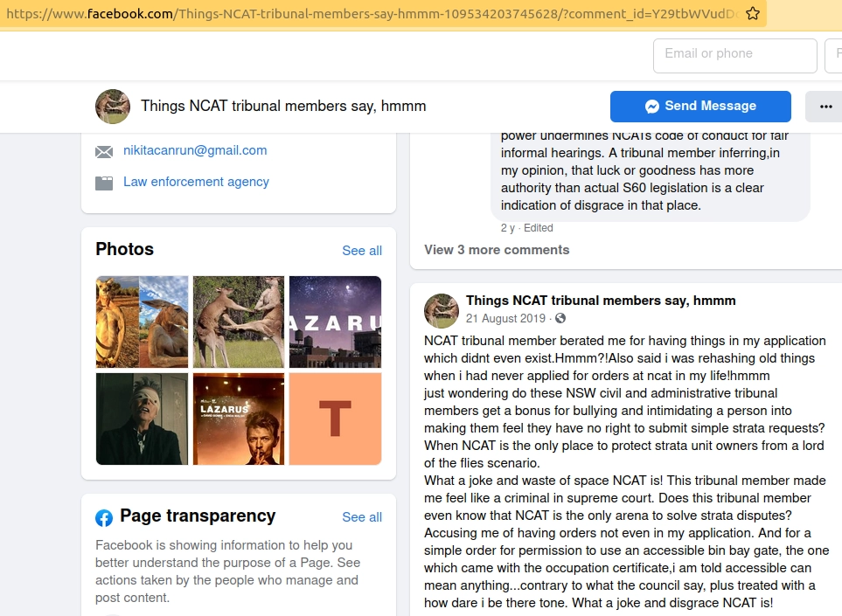Open the orange letter T photo thumbnail
The image size is (842, 616).
tap(335, 419)
